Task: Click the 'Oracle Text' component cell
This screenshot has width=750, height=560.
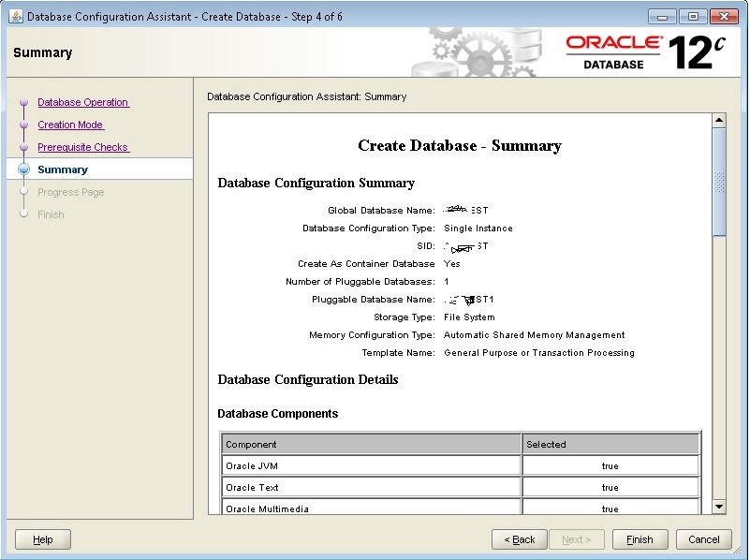Action: click(371, 487)
